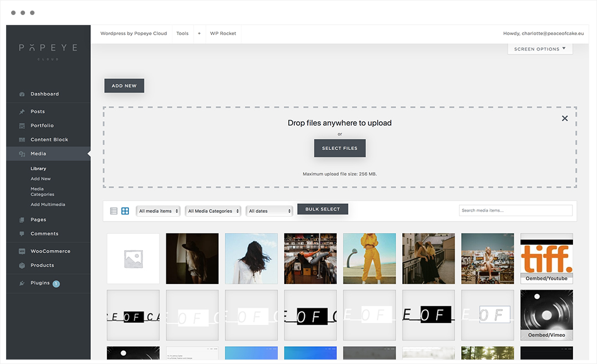The height and width of the screenshot is (364, 597).
Task: Open Dashboard icon in sidebar
Action: 22,94
